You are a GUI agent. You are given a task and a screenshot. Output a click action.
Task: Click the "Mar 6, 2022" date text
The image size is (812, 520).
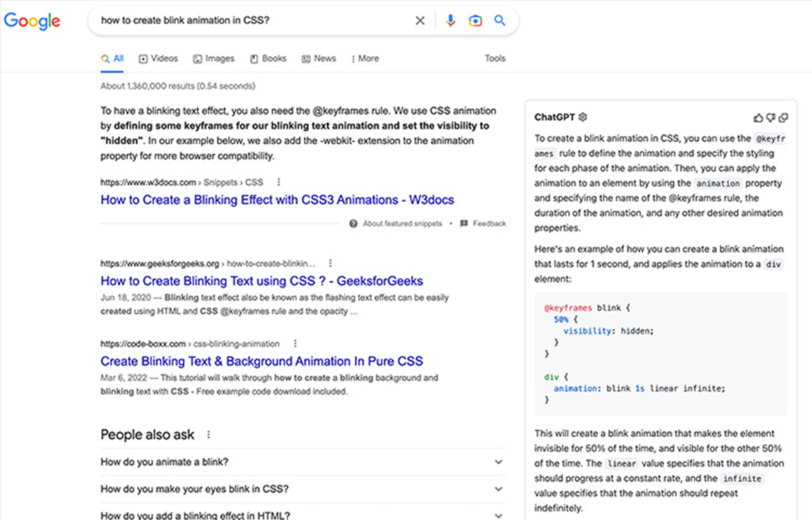click(x=124, y=378)
